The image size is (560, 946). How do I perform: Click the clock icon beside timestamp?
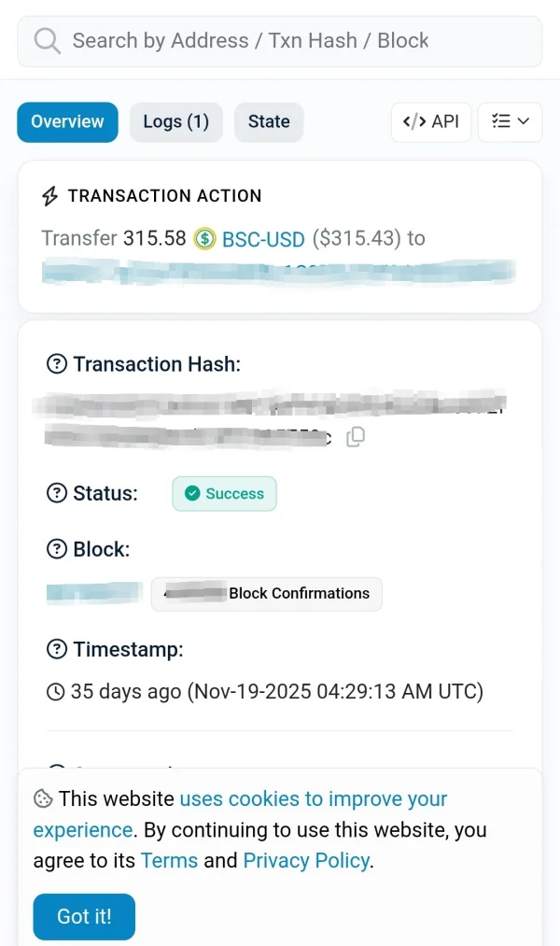pyautogui.click(x=56, y=692)
